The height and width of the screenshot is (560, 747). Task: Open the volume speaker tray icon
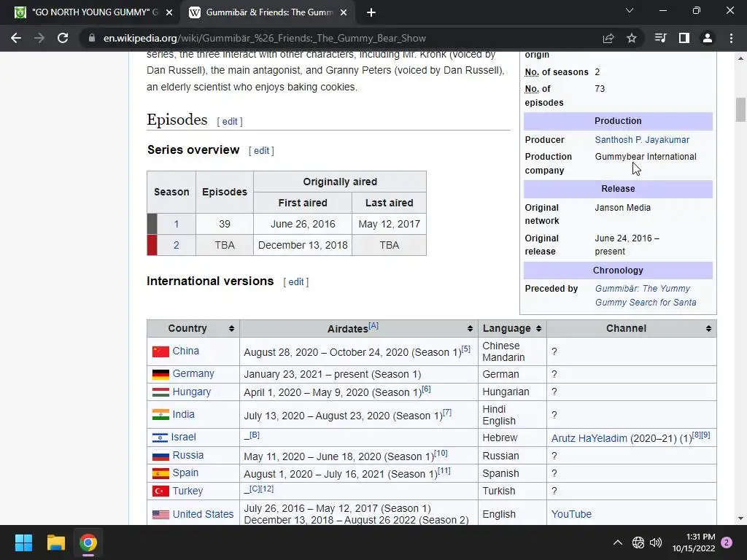tap(656, 542)
